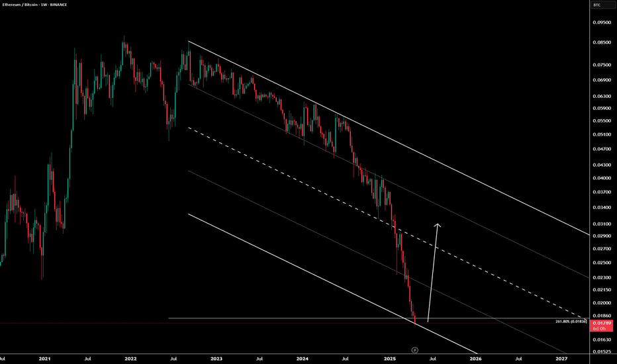Click the 0.09500 price axis value
Screen dimensions: 617x364
click(602, 23)
